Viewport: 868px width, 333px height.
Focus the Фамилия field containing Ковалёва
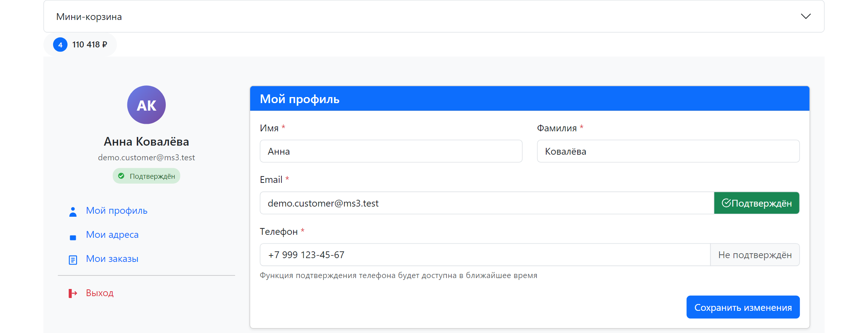(x=668, y=151)
